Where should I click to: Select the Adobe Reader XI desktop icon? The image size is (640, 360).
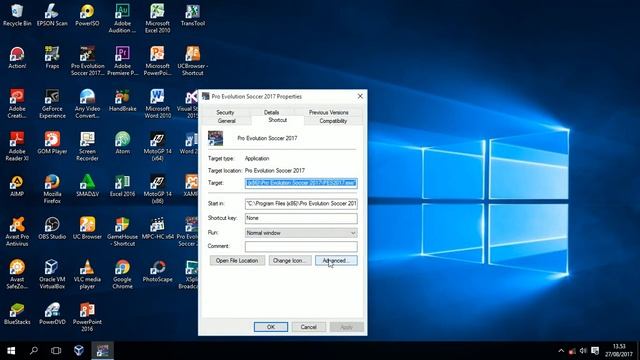[17, 146]
